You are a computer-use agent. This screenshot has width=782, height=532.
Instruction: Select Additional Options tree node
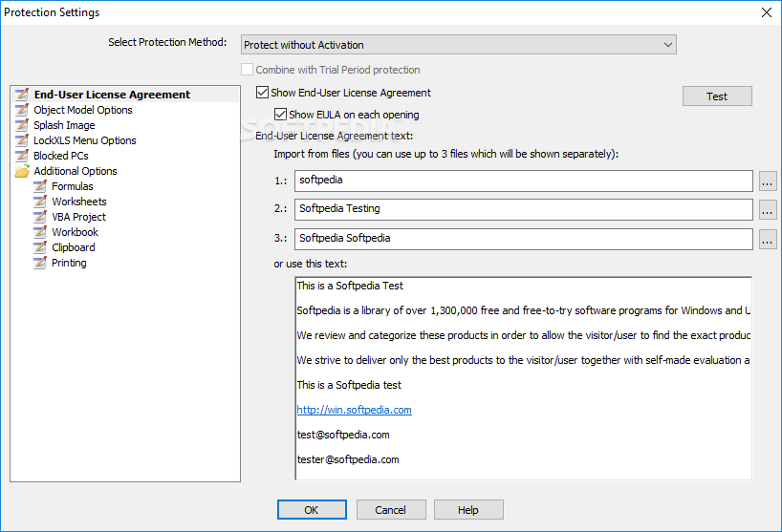[76, 171]
